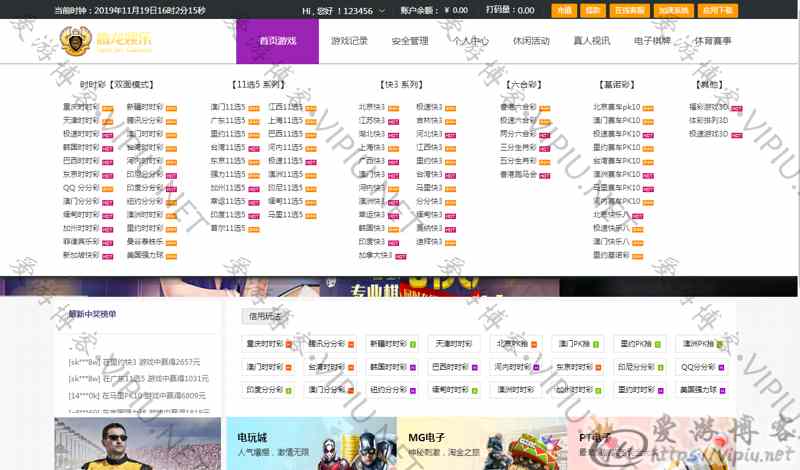The image size is (800, 470).
Task: Click 澳洲PK拾 button in 信用玩法 grid
Action: point(703,344)
